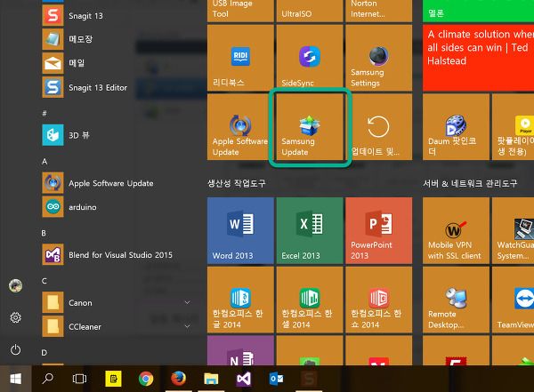534x392 pixels.
Task: Open the WatchGuard System tile
Action: tap(514, 230)
